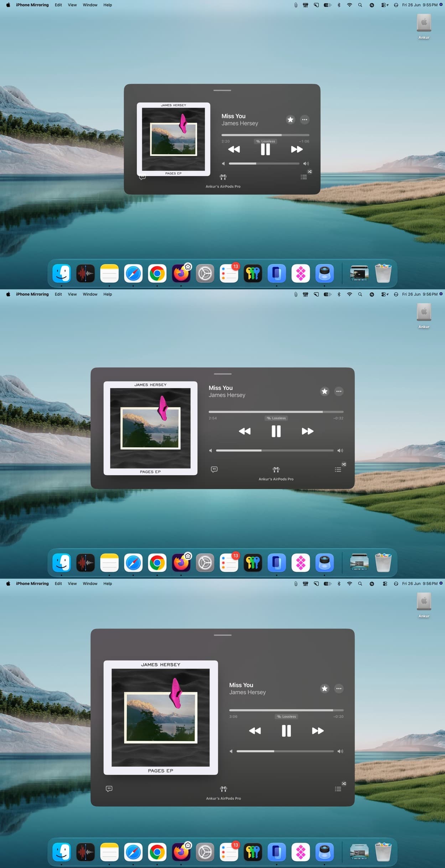The width and height of the screenshot is (445, 868).
Task: Click the album artwork in the 2:54 player
Action: (x=150, y=428)
